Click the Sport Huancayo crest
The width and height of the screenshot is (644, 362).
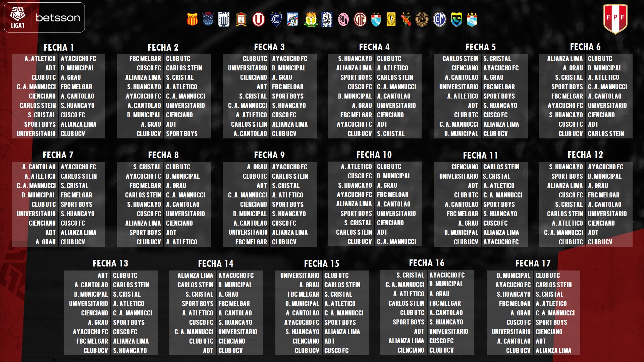[x=311, y=20]
